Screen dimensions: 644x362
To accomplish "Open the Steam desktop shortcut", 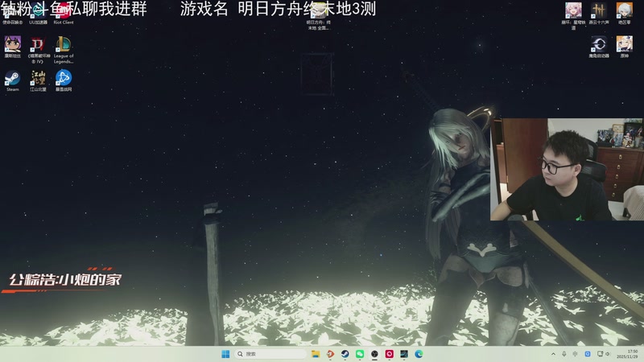I will click(x=12, y=81).
